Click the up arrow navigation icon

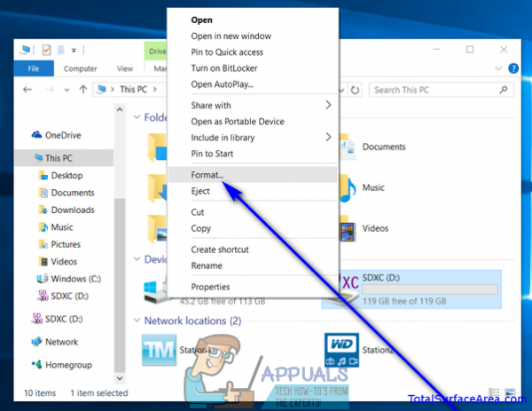[83, 90]
